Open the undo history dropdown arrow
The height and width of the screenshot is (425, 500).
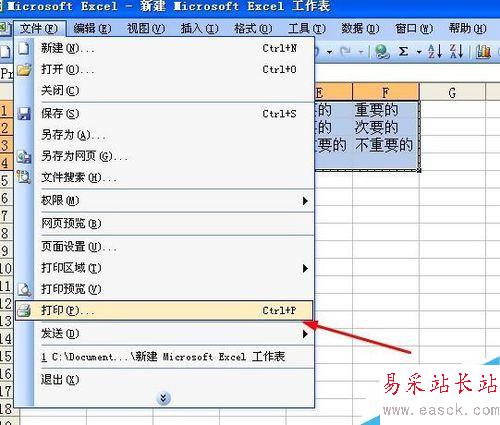pyautogui.click(x=330, y=52)
